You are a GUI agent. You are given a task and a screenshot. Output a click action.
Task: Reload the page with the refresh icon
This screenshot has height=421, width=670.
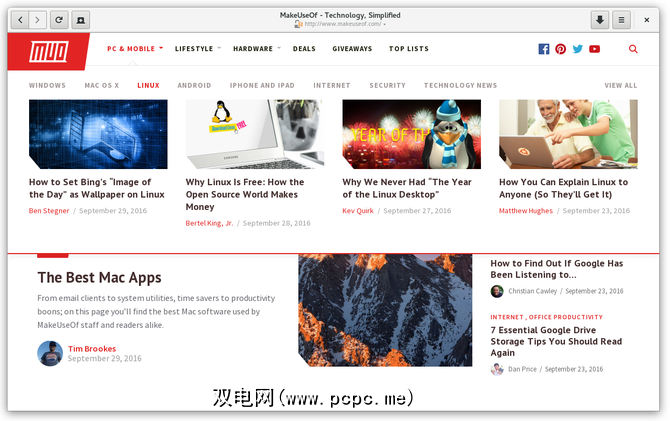click(59, 20)
